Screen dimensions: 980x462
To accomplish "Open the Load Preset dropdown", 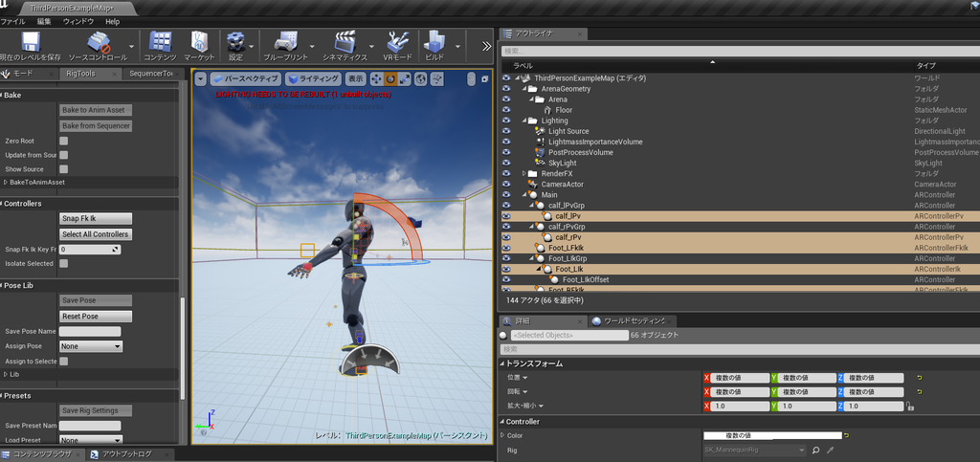I will click(91, 440).
